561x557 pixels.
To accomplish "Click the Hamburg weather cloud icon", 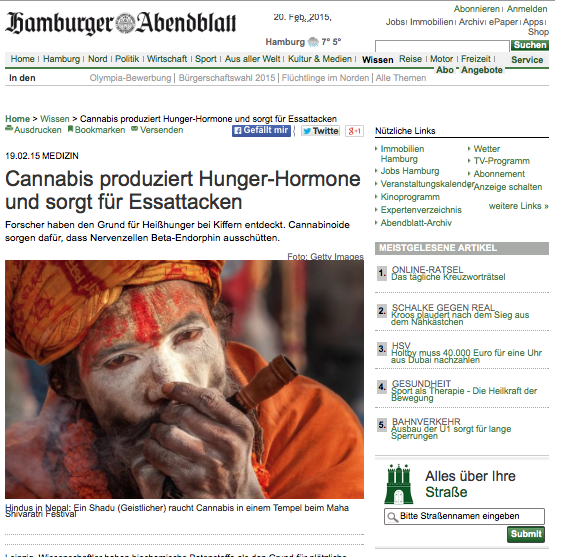I will click(313, 42).
